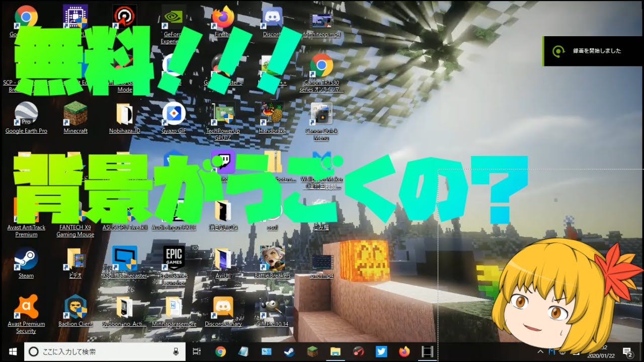Open Task View on the taskbar

point(197,352)
